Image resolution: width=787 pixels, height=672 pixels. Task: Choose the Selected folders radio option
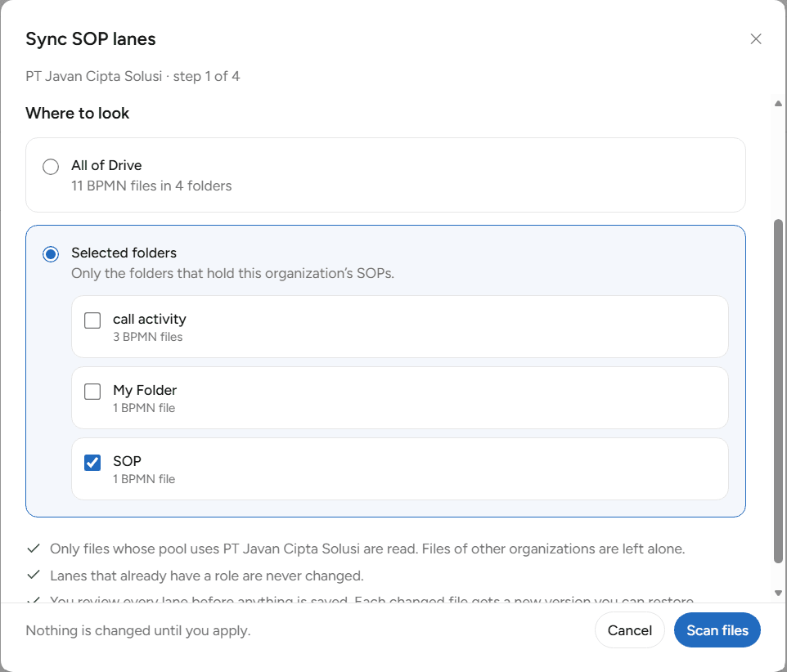[51, 254]
